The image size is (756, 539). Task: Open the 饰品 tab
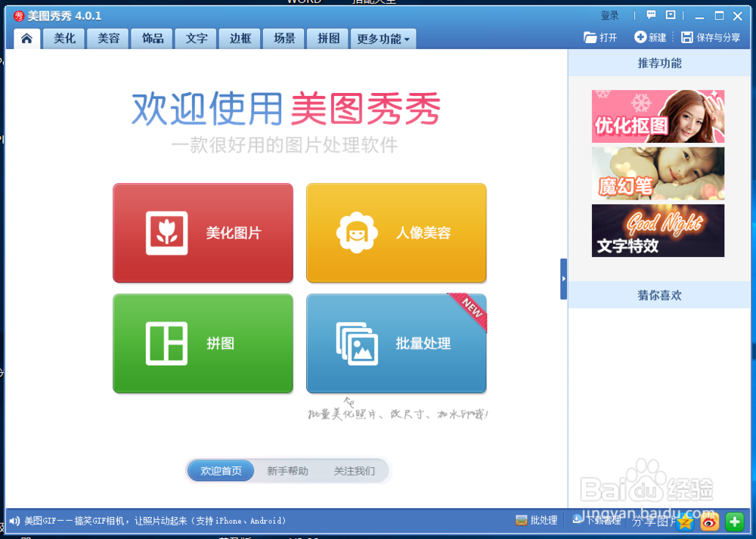coord(153,39)
